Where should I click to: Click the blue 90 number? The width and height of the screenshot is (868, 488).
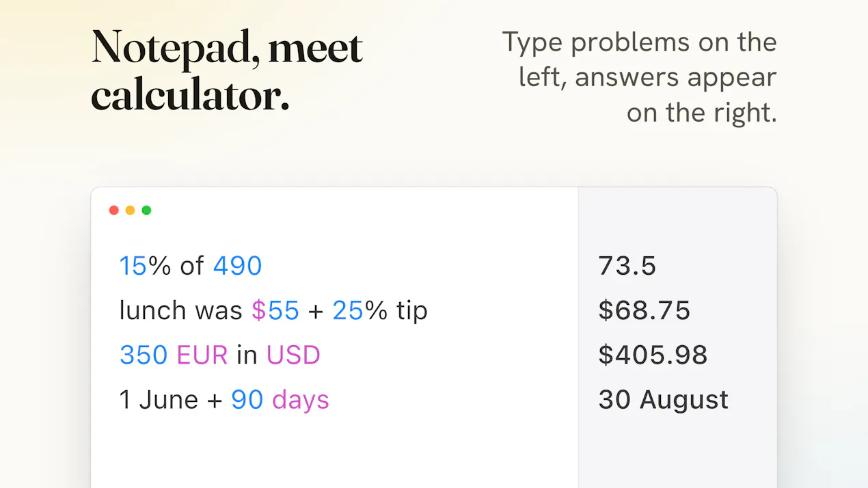[x=247, y=400]
